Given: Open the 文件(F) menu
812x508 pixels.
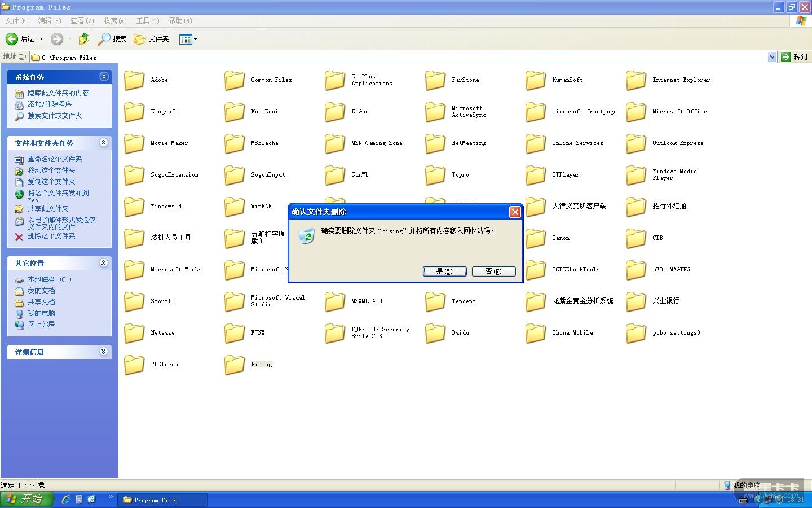Looking at the screenshot, I should (16, 21).
